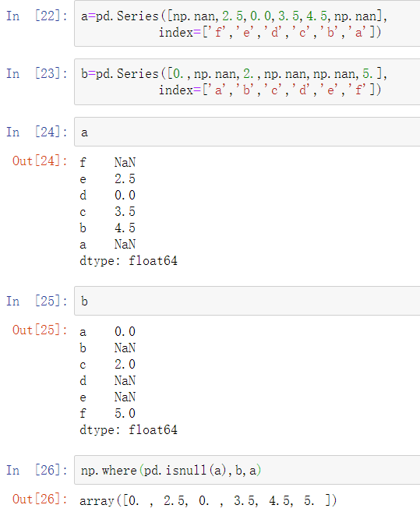The width and height of the screenshot is (420, 519).
Task: Click the index= line in cell In [23]
Action: click(x=270, y=90)
